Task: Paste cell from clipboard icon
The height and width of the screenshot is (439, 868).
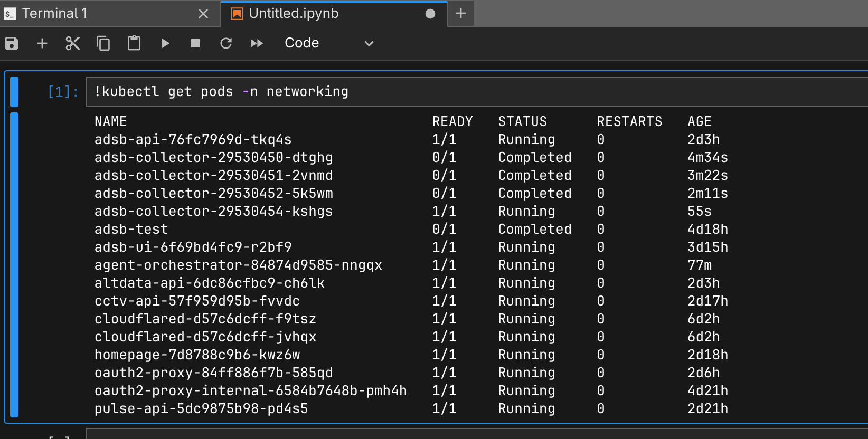Action: pos(134,43)
